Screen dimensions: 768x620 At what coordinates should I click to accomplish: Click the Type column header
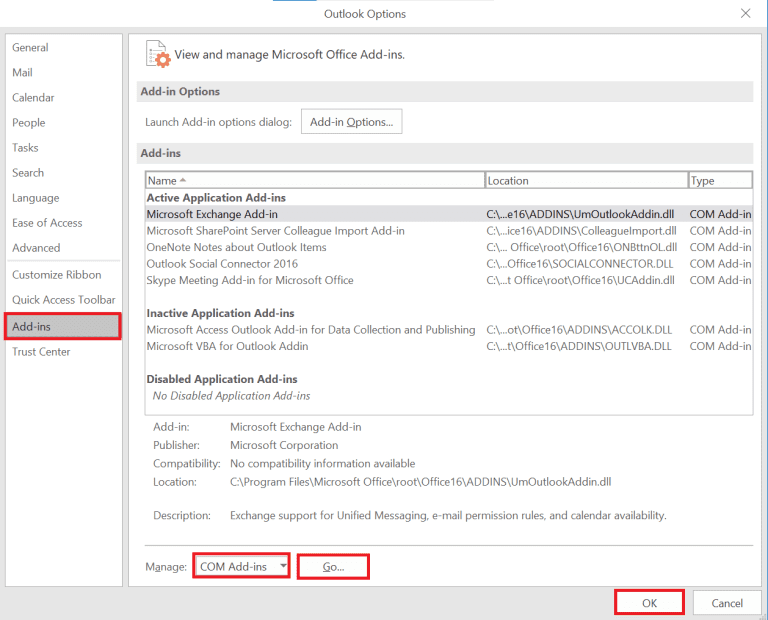click(x=719, y=181)
